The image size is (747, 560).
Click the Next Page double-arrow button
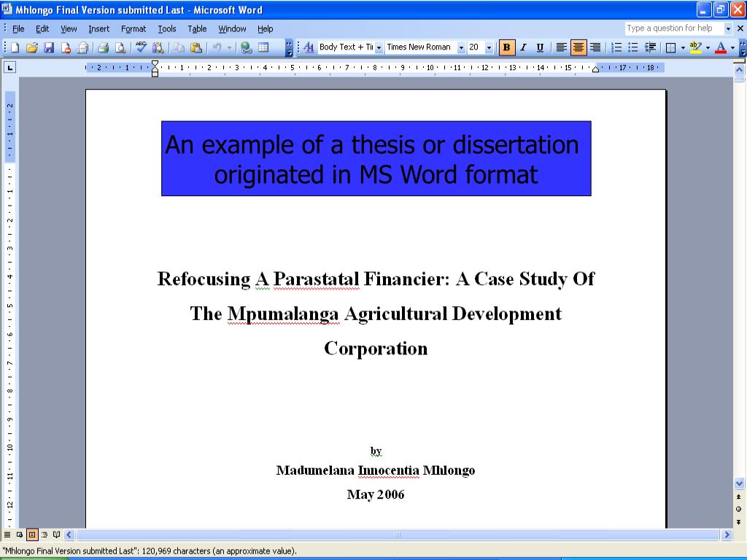click(x=739, y=522)
